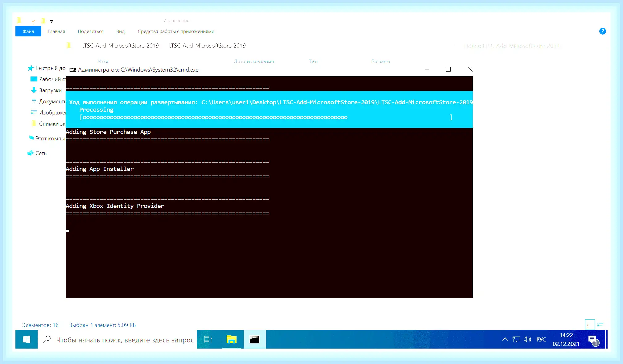
Task: Open the Windows Start menu
Action: click(27, 339)
